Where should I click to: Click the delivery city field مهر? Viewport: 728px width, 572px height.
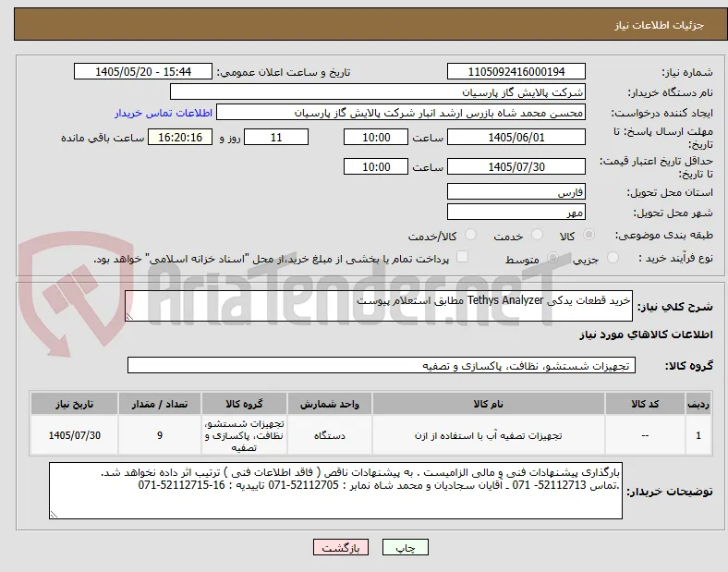point(516,213)
